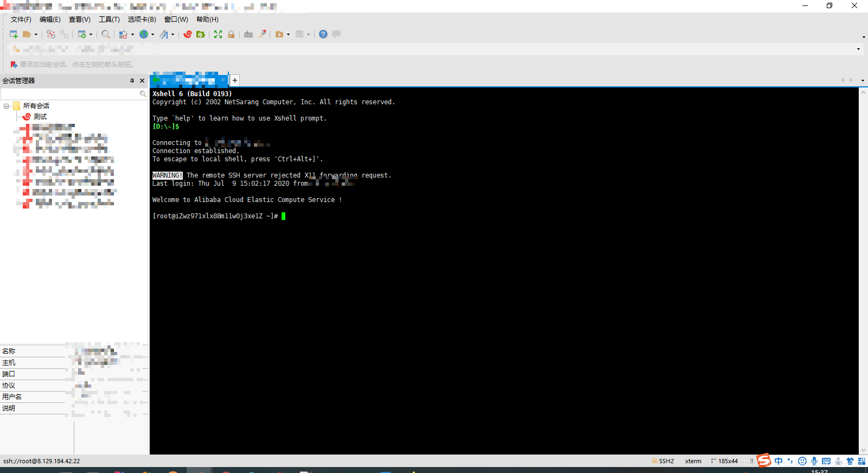The image size is (868, 473).
Task: Expand the Properties icon dropdown arrow
Action: (x=91, y=34)
